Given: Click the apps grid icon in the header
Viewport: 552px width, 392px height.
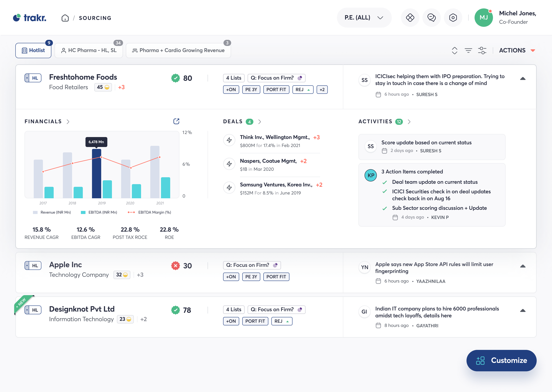Looking at the screenshot, I should (410, 17).
